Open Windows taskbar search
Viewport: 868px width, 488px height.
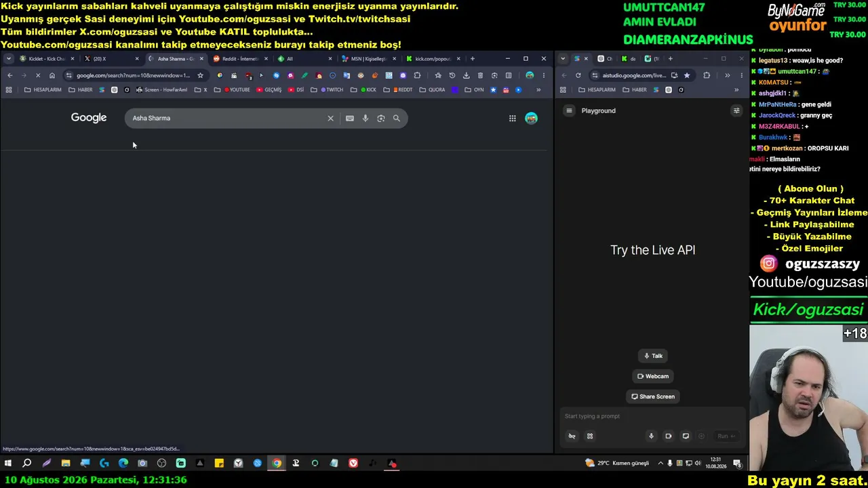[x=27, y=464]
